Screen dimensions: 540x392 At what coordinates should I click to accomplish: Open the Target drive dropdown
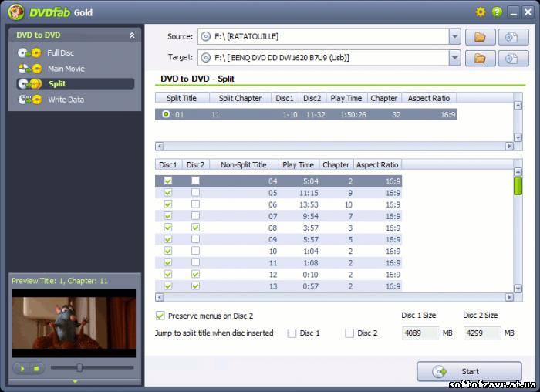tap(454, 58)
